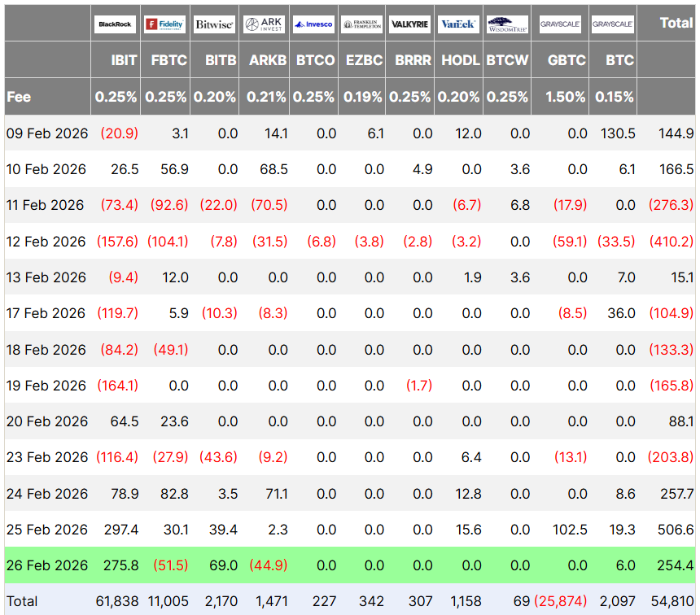Click the BlackRock logo
This screenshot has height=615, width=700.
click(116, 24)
